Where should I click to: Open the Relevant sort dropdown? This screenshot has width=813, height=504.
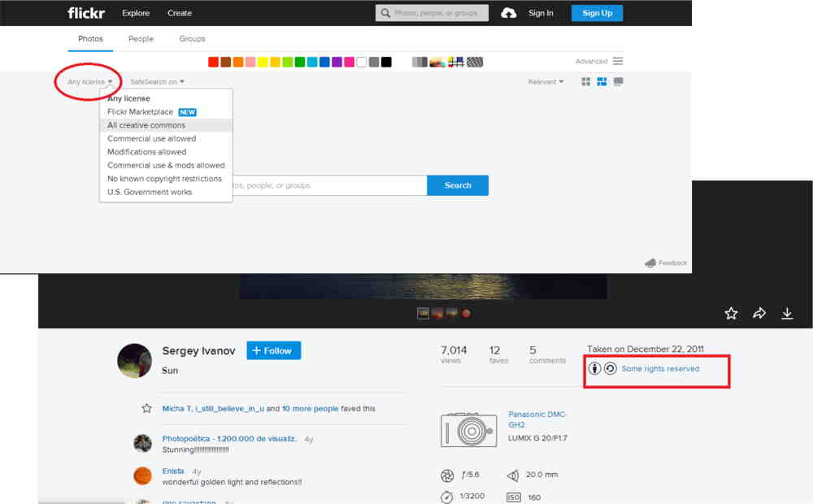click(x=546, y=82)
